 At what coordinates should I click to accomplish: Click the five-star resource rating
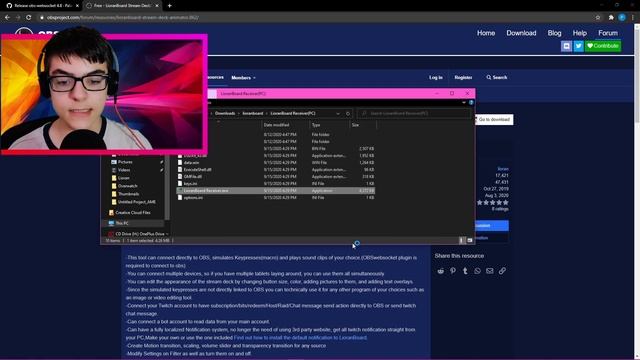(493, 202)
